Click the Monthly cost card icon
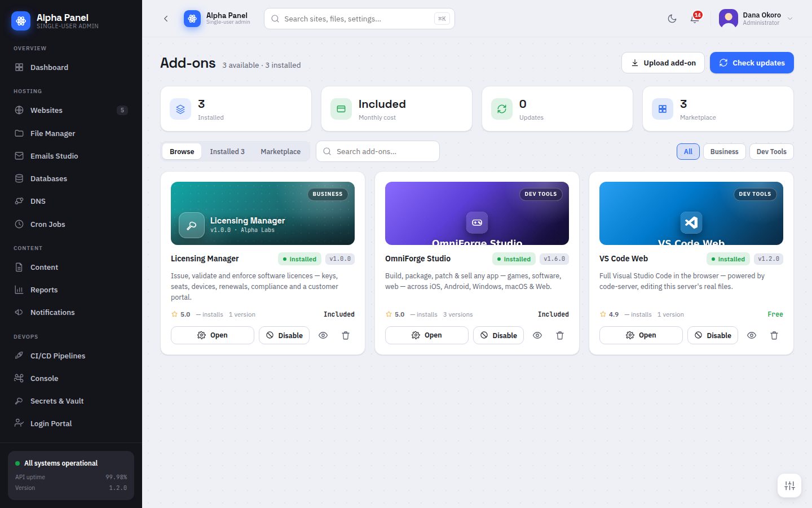The height and width of the screenshot is (508, 812). point(341,109)
